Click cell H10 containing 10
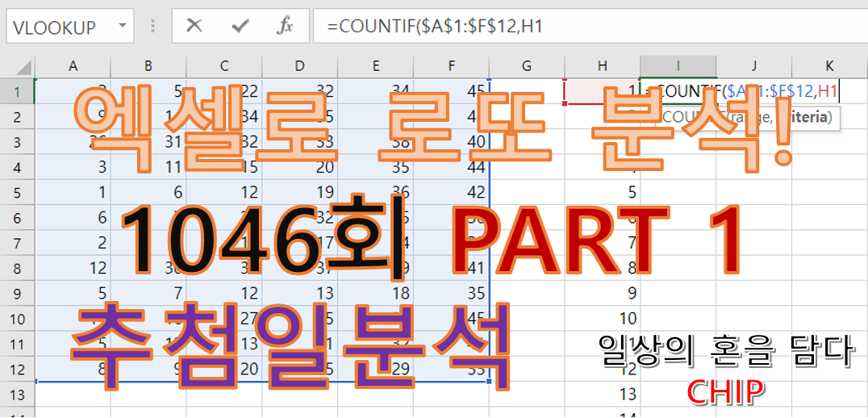This screenshot has height=418, width=868. pos(603,319)
